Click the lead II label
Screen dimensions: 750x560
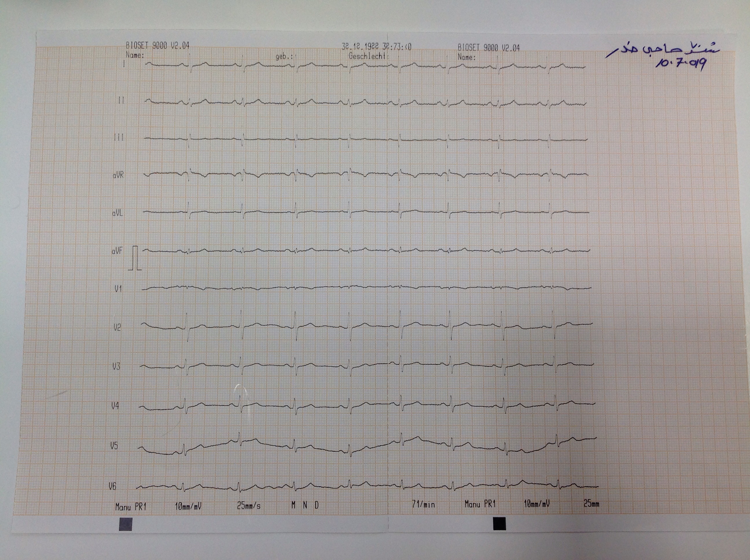click(x=121, y=100)
